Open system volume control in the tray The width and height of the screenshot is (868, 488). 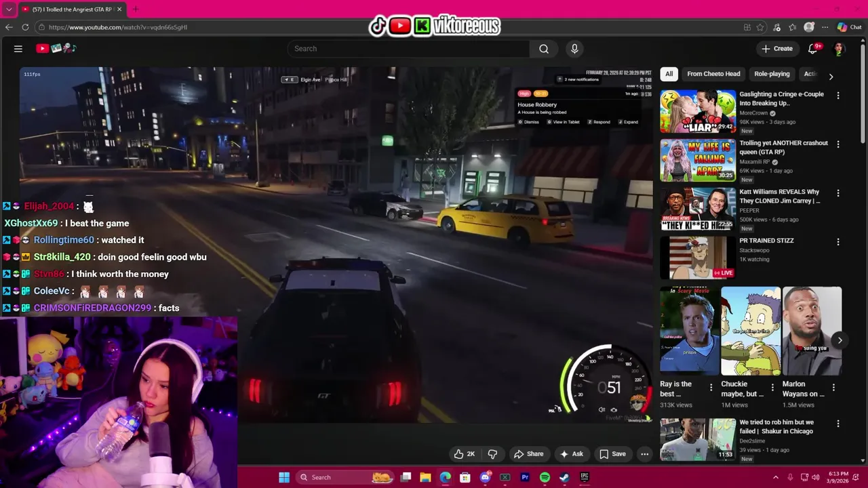click(x=816, y=477)
